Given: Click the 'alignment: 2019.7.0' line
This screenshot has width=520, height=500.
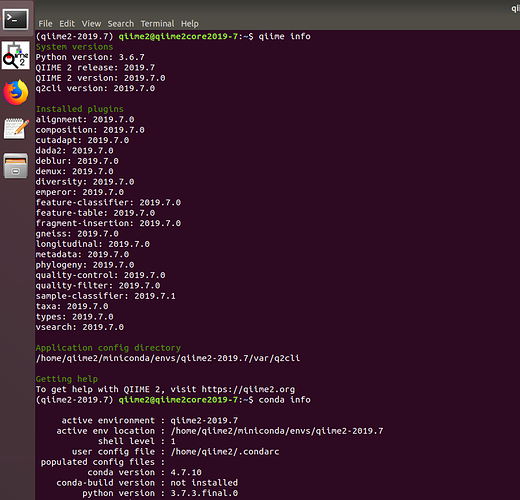Looking at the screenshot, I should tap(85, 119).
